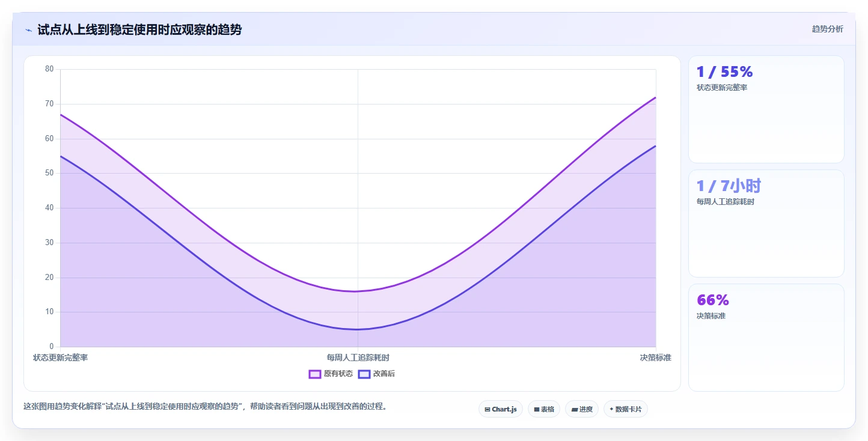The width and height of the screenshot is (868, 441).
Task: Select the 进度 tag chip
Action: [x=582, y=409]
